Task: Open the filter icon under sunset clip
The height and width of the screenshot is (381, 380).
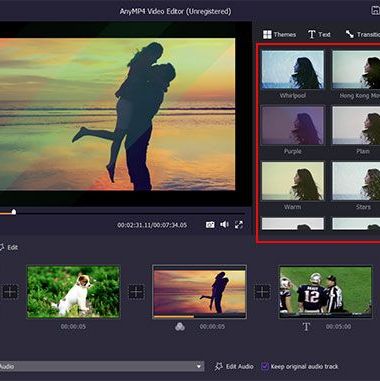Action: pyautogui.click(x=180, y=327)
